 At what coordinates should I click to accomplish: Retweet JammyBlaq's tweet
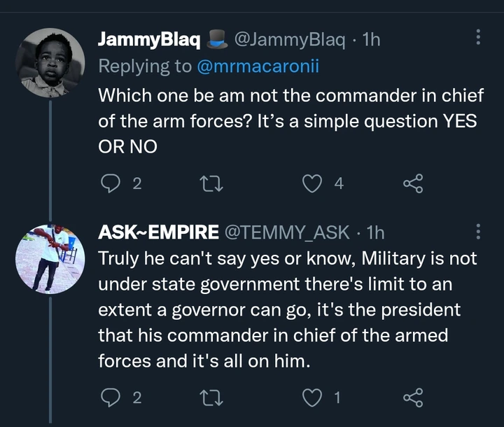[x=209, y=183]
